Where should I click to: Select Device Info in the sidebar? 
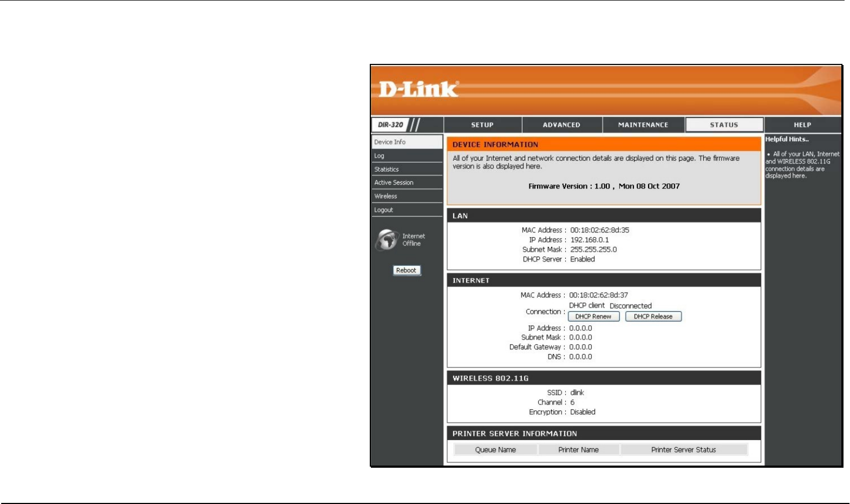(407, 142)
